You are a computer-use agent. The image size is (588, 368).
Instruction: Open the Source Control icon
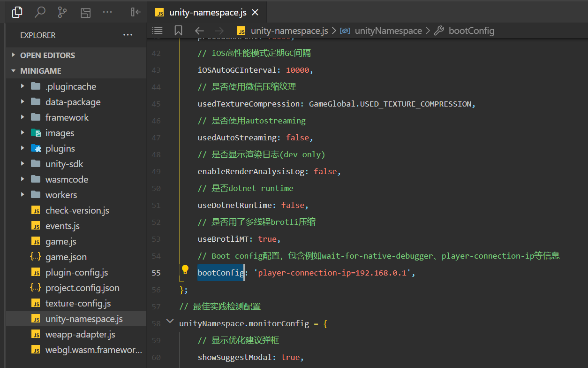62,12
